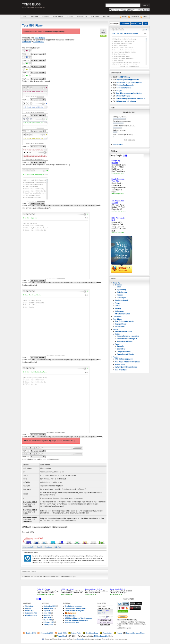Click the Facebook share link below the post

[x=48, y=547]
